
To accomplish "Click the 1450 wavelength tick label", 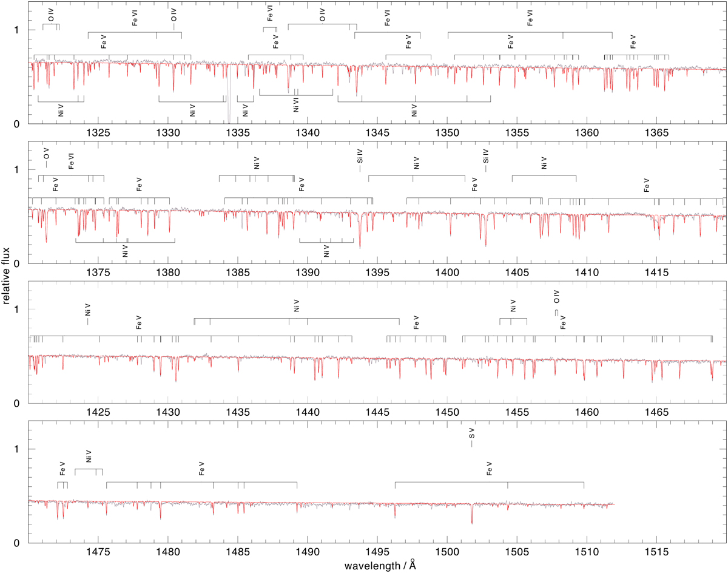I will click(447, 413).
